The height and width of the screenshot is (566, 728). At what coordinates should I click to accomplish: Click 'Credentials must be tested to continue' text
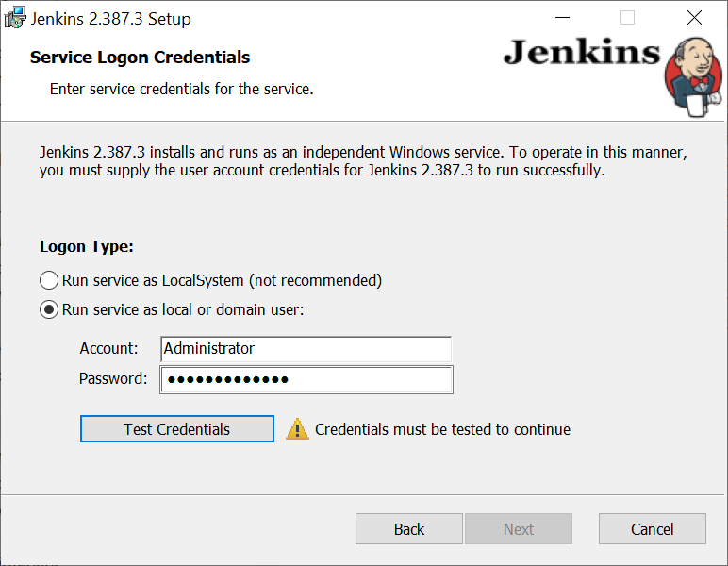tap(442, 429)
